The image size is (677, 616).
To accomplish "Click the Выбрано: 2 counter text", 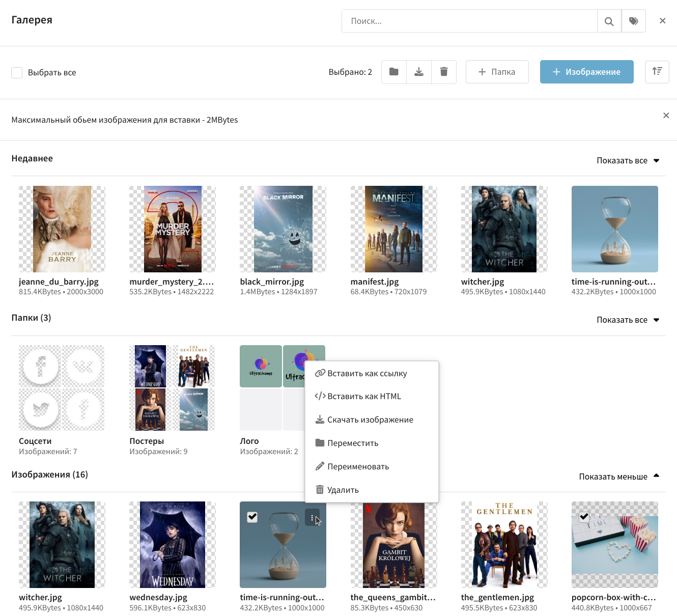I will pyautogui.click(x=350, y=72).
